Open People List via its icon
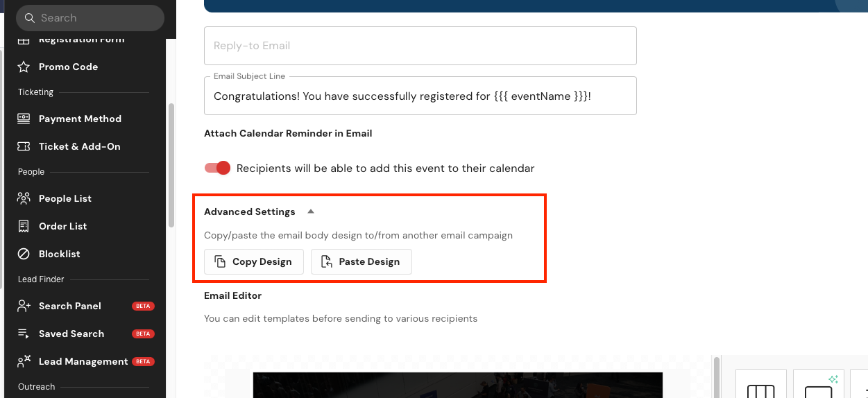 click(x=24, y=198)
